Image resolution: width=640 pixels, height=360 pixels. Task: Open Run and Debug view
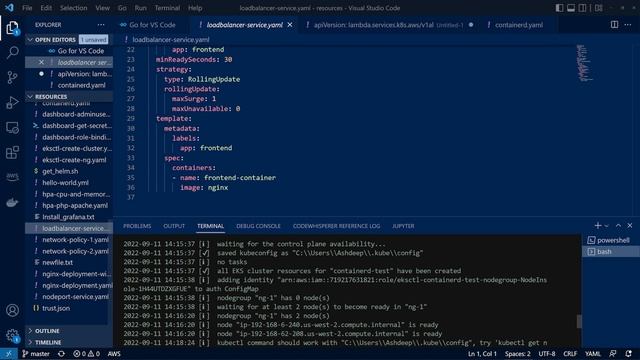12,102
